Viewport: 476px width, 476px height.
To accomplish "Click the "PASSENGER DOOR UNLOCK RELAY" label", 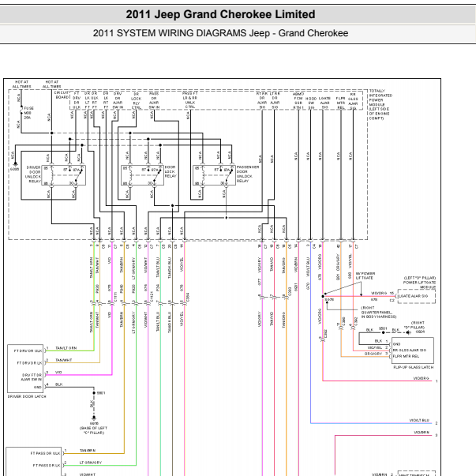I will coord(248,174).
